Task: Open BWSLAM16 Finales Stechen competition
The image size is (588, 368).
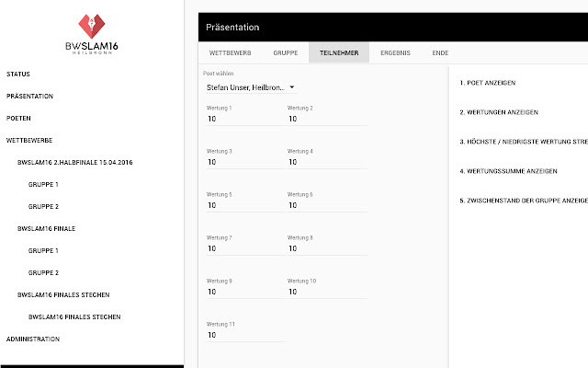Action: click(x=63, y=294)
